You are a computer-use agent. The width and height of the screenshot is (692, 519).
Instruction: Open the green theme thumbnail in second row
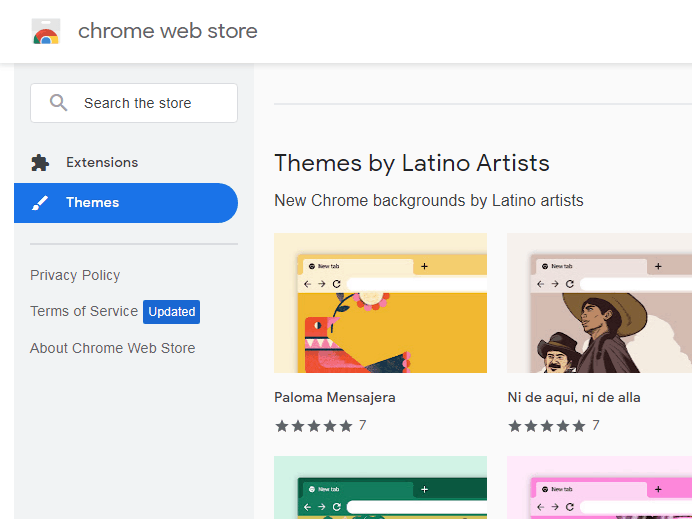[x=380, y=488]
